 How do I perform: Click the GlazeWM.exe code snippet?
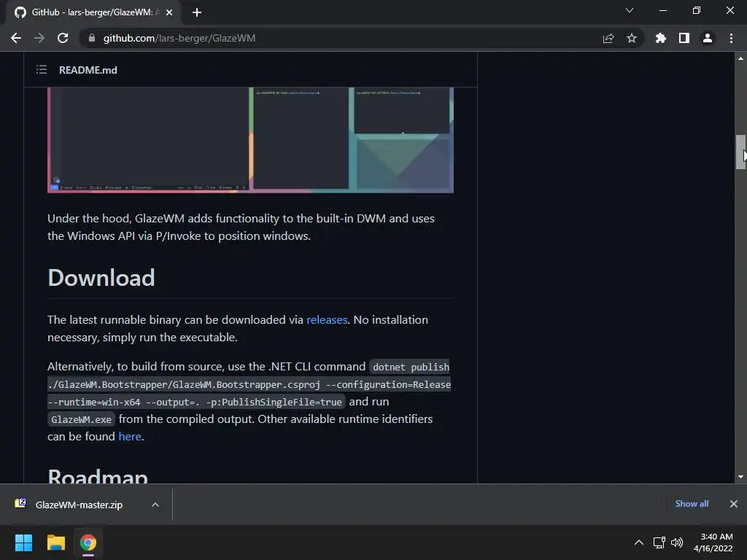[81, 419]
